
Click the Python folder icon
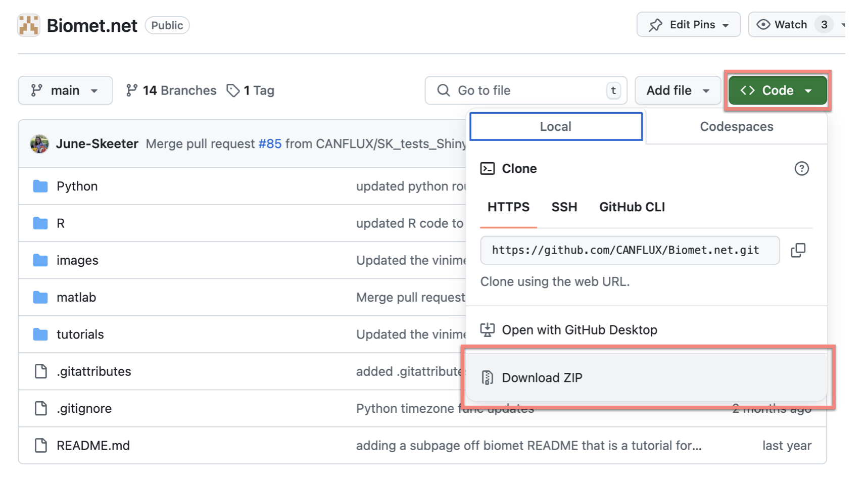tap(40, 186)
